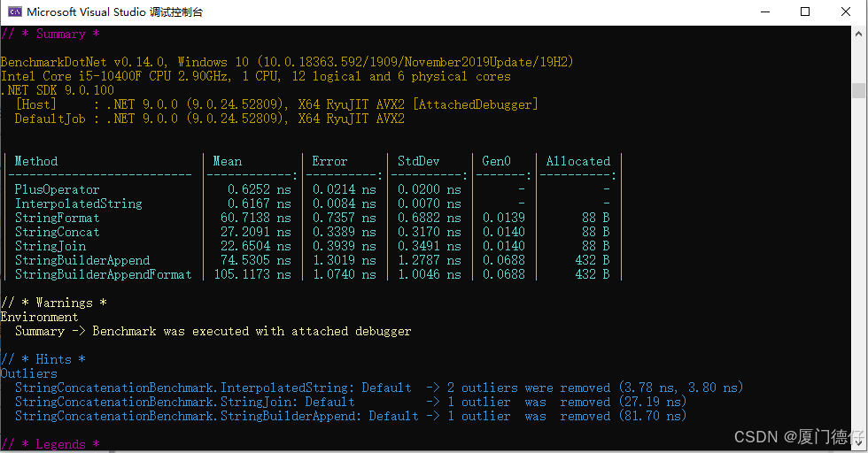Click StdDev value 1.2787 ns
The width and height of the screenshot is (868, 453).
(x=430, y=260)
